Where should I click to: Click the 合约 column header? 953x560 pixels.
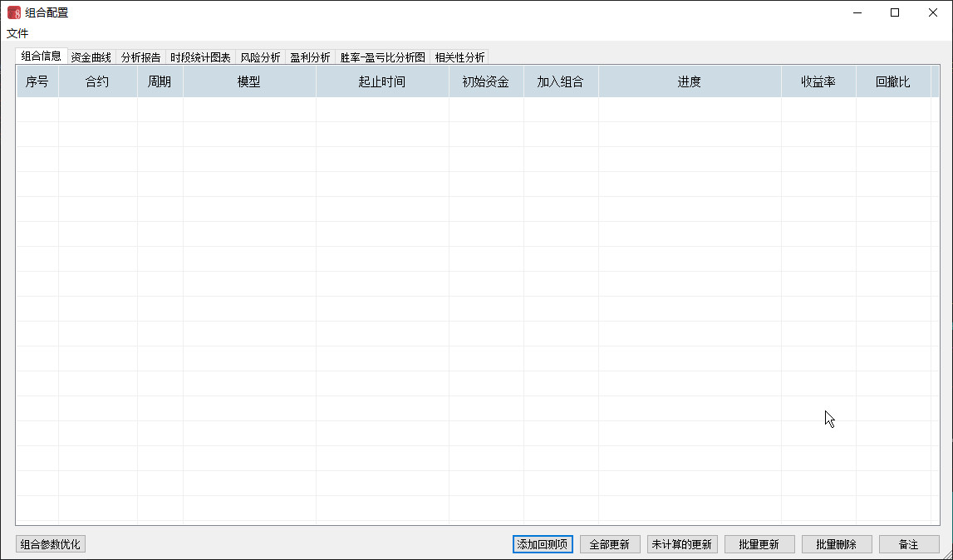point(97,82)
